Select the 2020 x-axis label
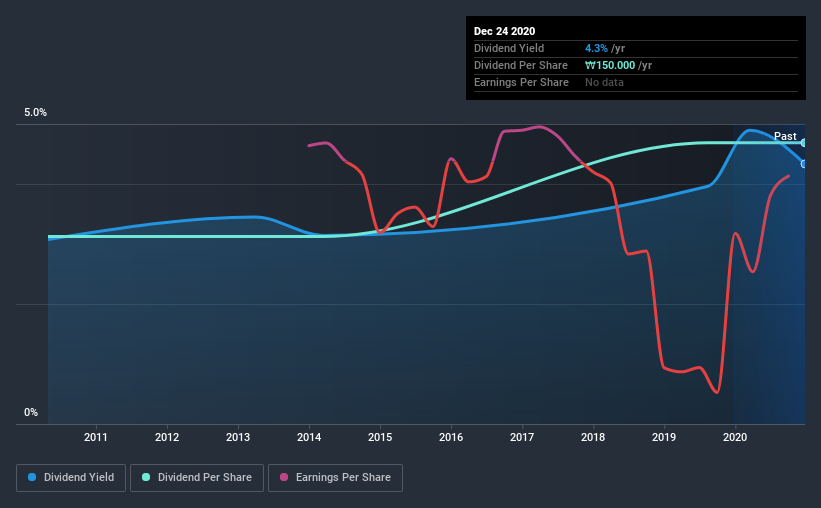The width and height of the screenshot is (821, 508). point(735,437)
